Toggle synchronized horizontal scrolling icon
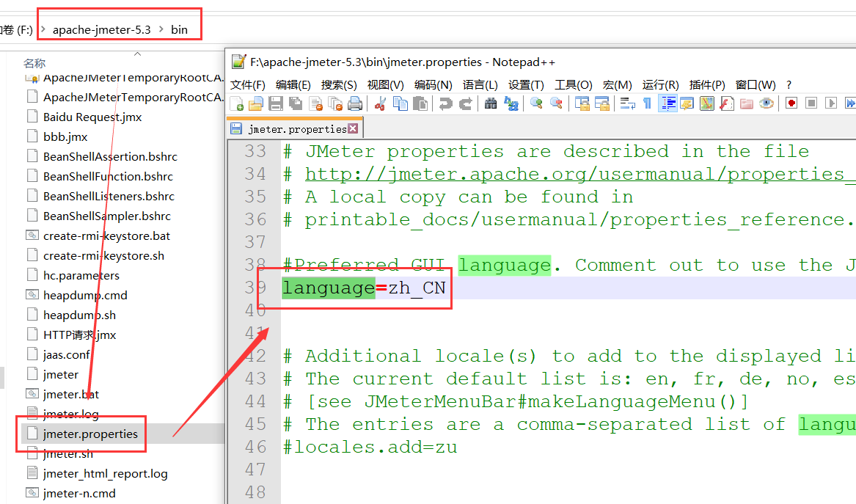This screenshot has width=856, height=504. tap(601, 103)
